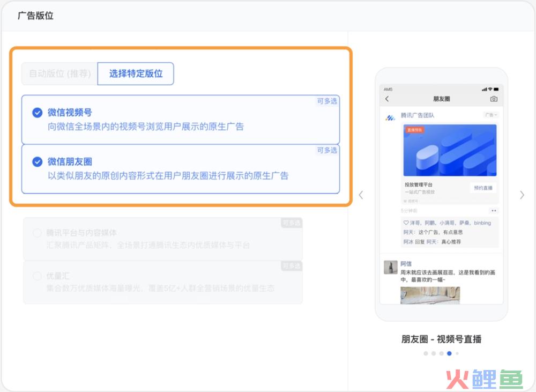Image resolution: width=536 pixels, height=392 pixels.
Task: Click the 腾讯广告团队 avatar logo
Action: click(x=390, y=118)
